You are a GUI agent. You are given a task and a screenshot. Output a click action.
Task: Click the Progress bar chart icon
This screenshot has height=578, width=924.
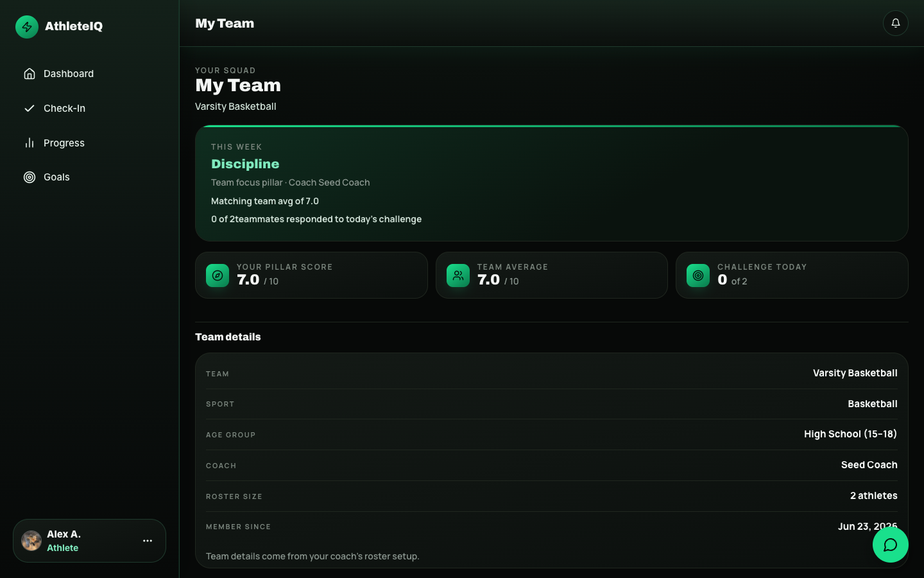(x=30, y=143)
